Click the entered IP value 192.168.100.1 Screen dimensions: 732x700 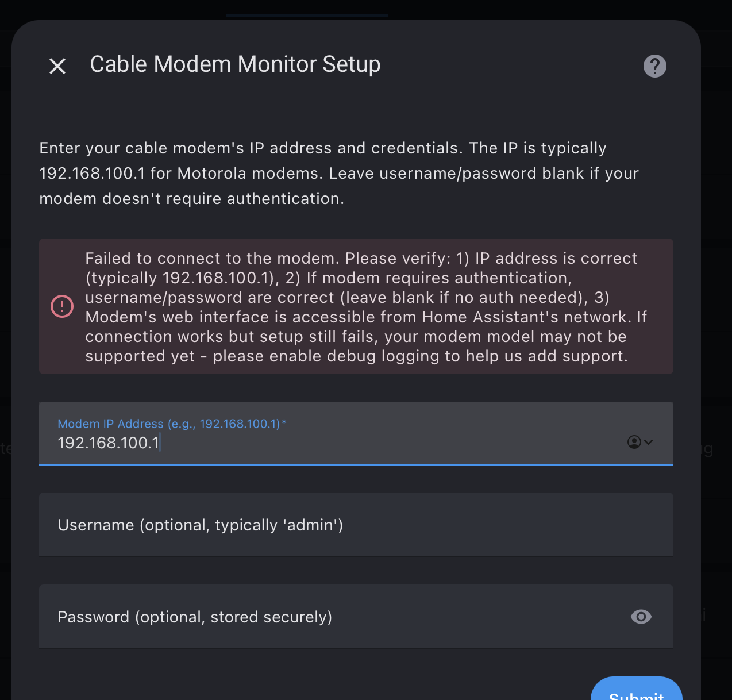pyautogui.click(x=108, y=443)
